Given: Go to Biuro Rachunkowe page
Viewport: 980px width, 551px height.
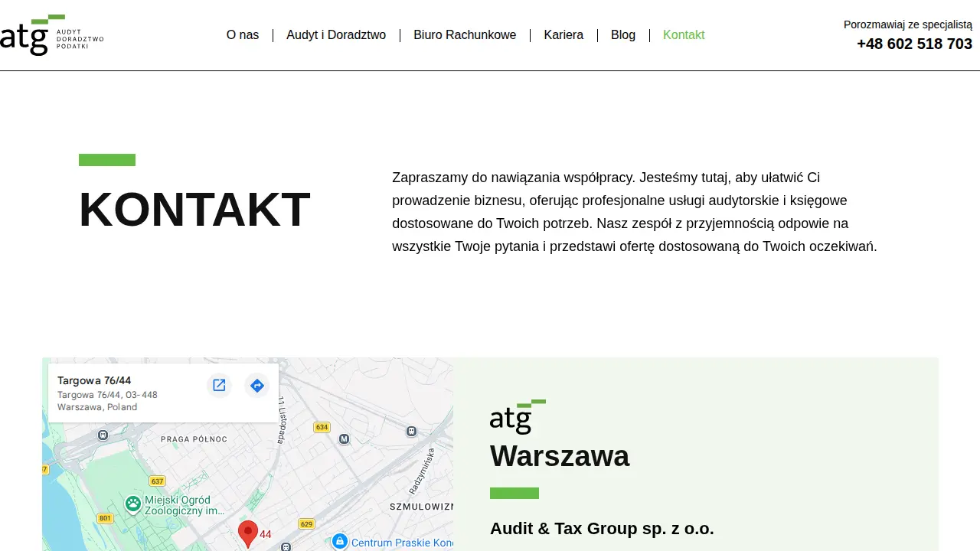Looking at the screenshot, I should coord(465,35).
